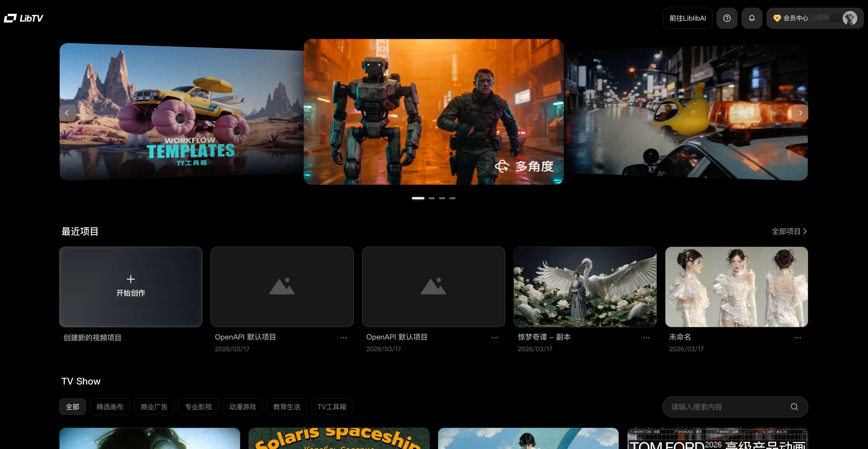Image resolution: width=868 pixels, height=449 pixels.
Task: Jump to the second carousel indicator
Action: coord(432,198)
